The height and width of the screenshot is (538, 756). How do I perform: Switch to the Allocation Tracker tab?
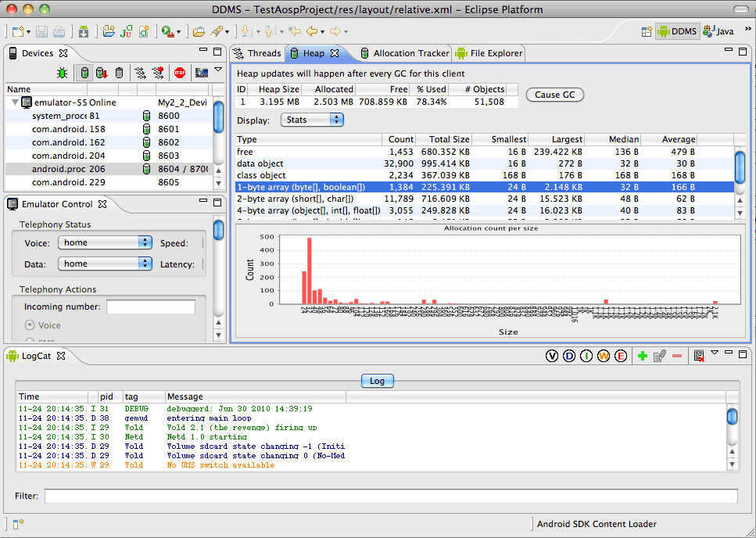pos(405,53)
